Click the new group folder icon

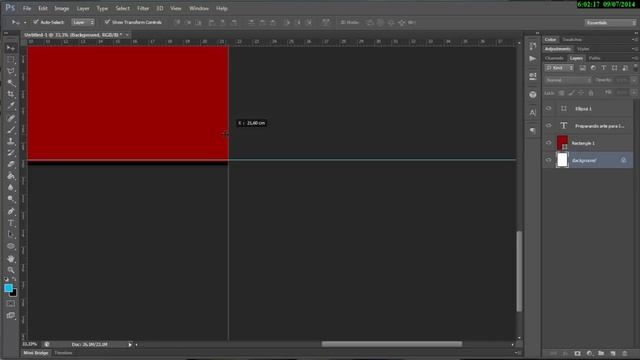601,353
